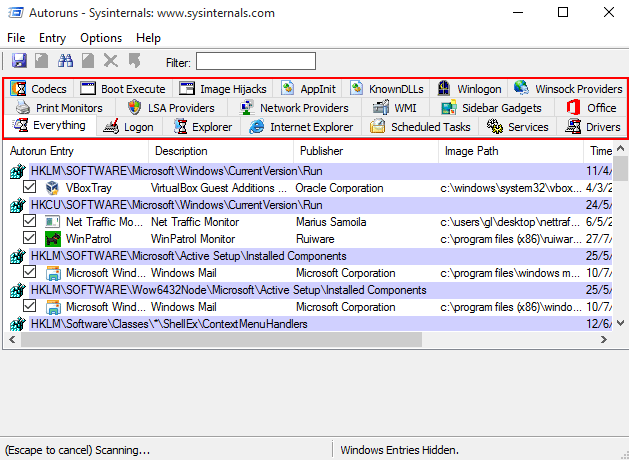This screenshot has height=460, width=629.
Task: Uncheck Windows Mail under HKLM Active Setup
Action: pos(30,272)
